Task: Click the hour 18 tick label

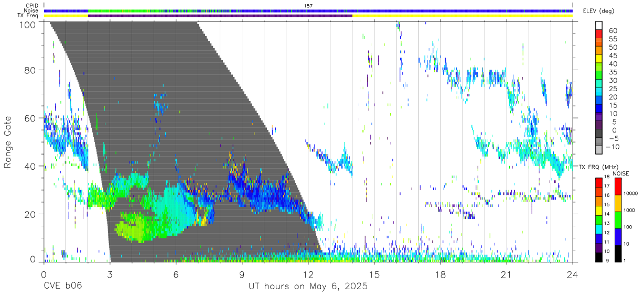Action: 441,274
